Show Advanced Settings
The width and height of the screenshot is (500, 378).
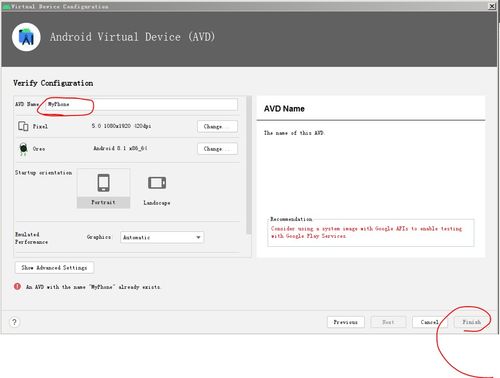point(54,268)
